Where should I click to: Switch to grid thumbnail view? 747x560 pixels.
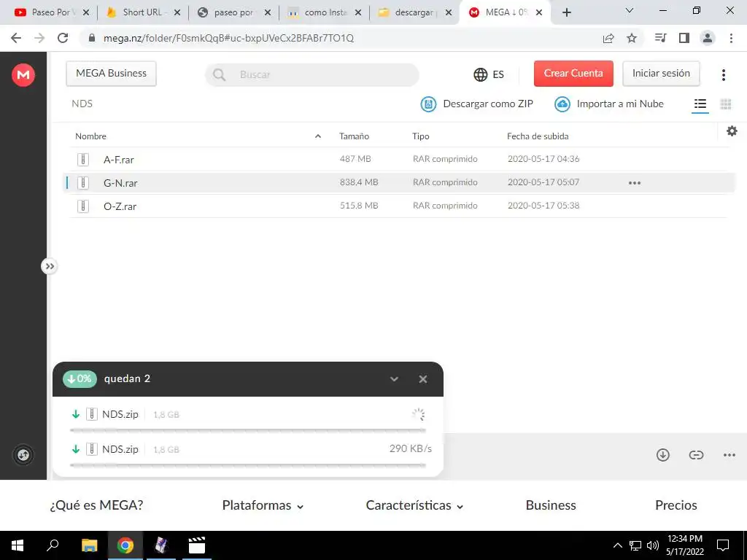coord(726,104)
